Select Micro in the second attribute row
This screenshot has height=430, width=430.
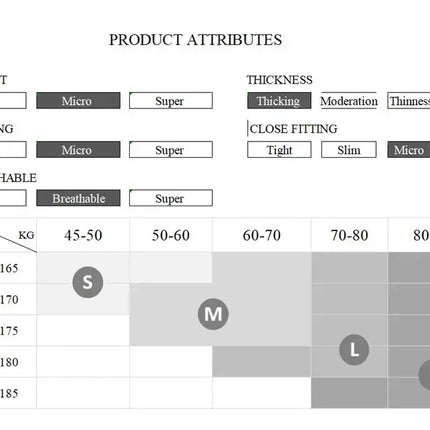(x=78, y=150)
